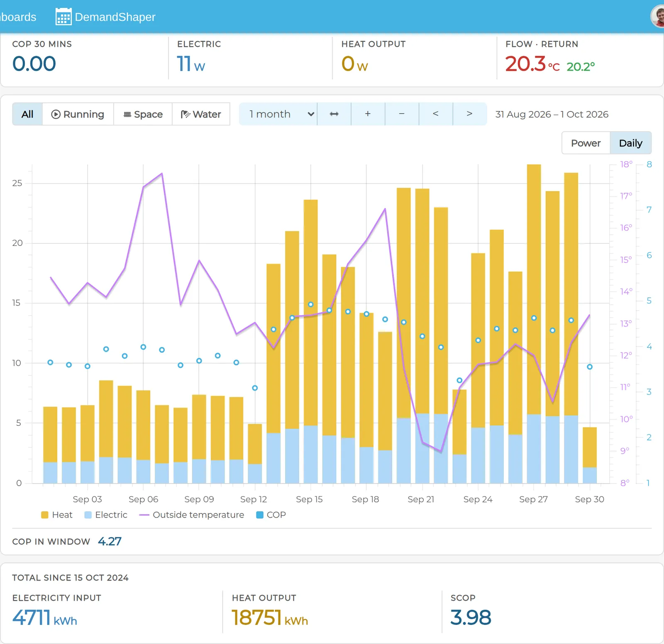Click the COP 30 mins value 0.00

pyautogui.click(x=34, y=64)
